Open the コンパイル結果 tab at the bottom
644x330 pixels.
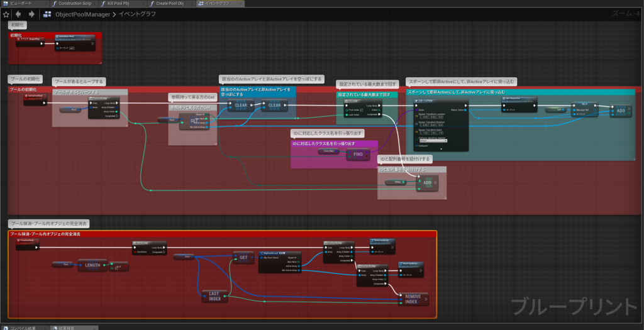point(25,328)
